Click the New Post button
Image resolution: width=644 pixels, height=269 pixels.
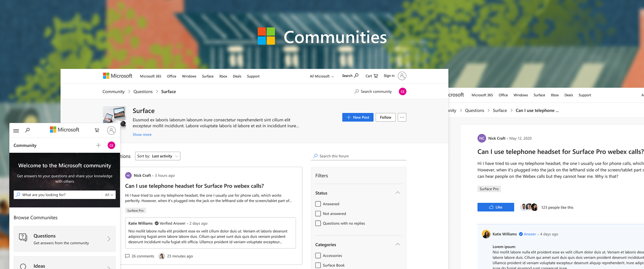click(x=358, y=117)
